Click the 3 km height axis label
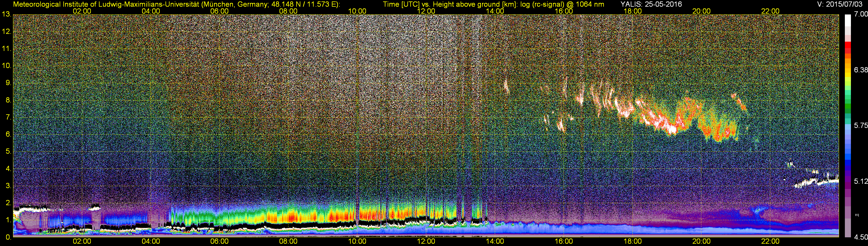The width and height of the screenshot is (868, 246). point(8,186)
